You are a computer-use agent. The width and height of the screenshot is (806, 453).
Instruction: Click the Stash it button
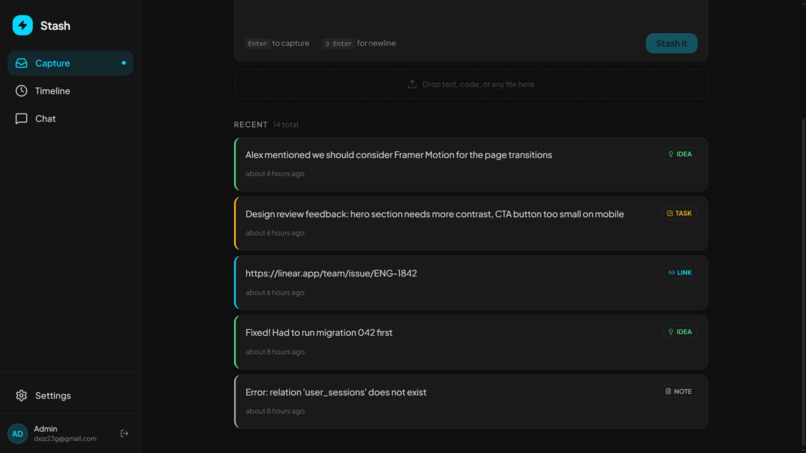(x=671, y=43)
